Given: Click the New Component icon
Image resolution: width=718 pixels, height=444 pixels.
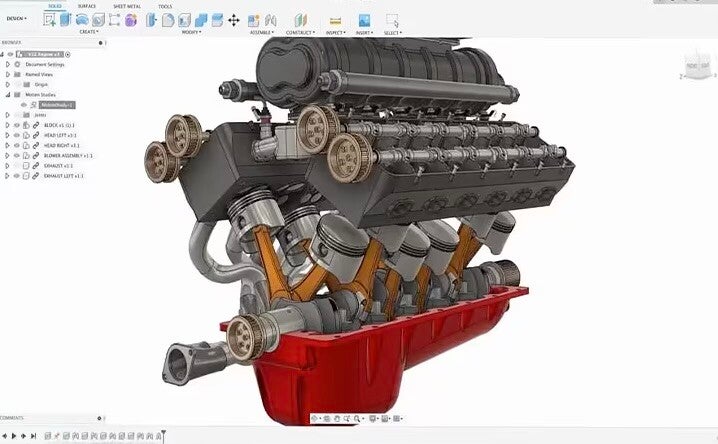Looking at the screenshot, I should point(254,20).
